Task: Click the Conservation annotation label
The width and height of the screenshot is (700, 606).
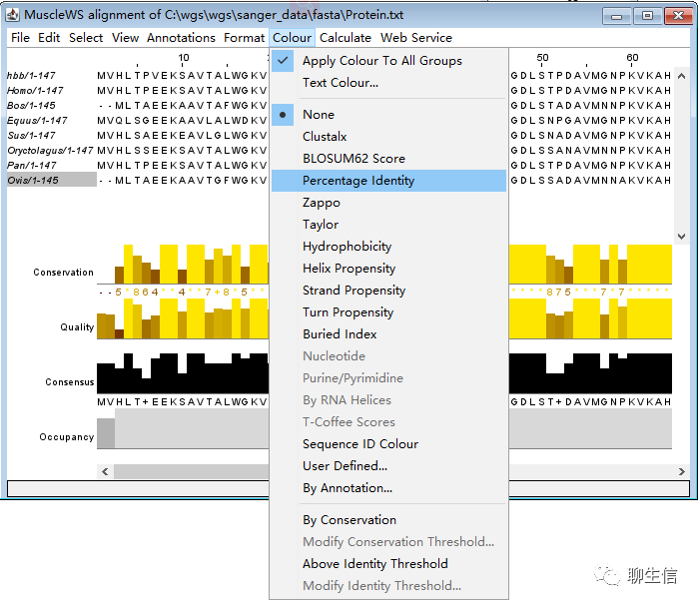Action: pyautogui.click(x=63, y=273)
